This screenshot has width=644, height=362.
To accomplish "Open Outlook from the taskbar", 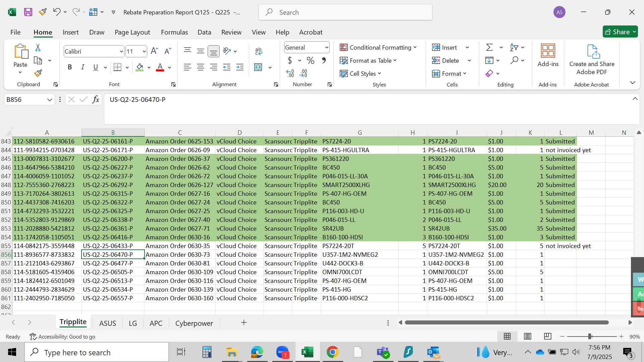I will (x=433, y=352).
